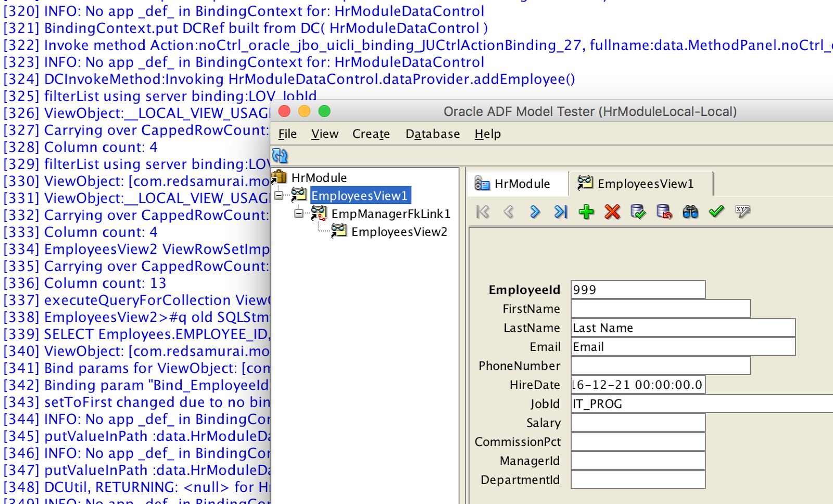Click the refresh icon below File menu
Viewport: 833px width, 504px height.
coord(280,156)
